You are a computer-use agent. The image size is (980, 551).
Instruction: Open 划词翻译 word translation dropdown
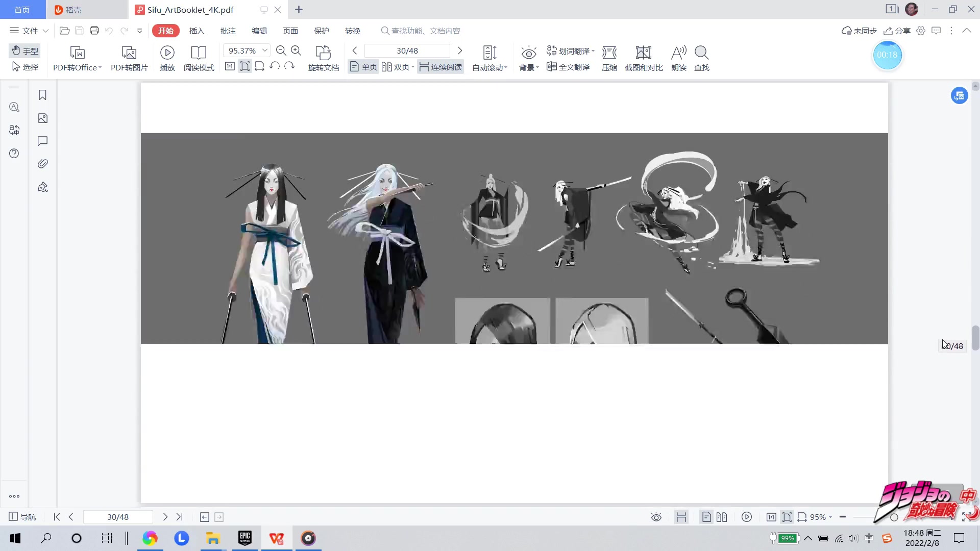coord(571,51)
